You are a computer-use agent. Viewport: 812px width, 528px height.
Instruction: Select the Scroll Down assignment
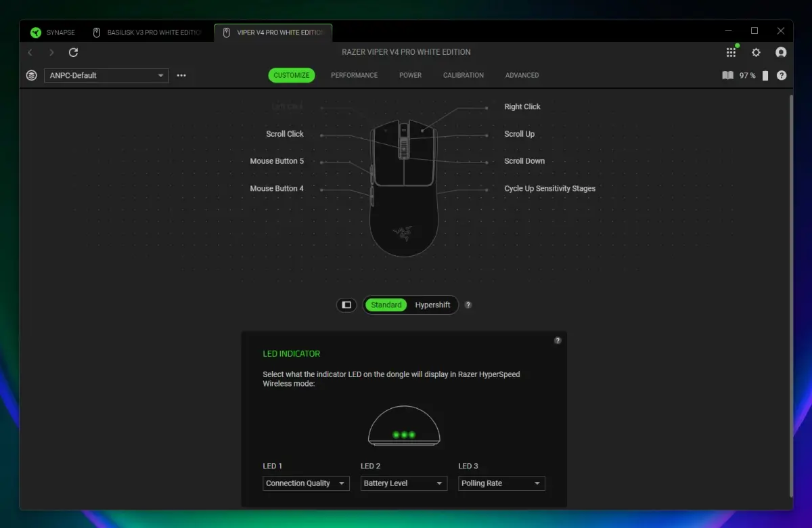pos(524,161)
